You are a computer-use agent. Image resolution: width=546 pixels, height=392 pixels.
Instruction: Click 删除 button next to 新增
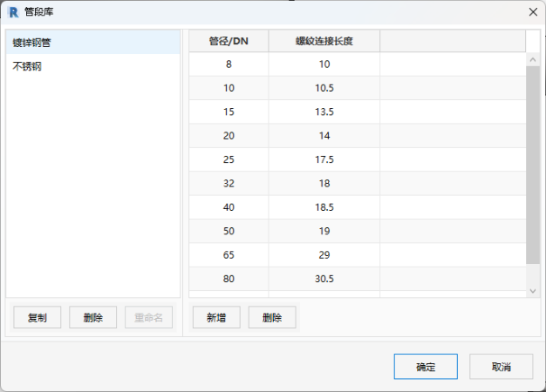pyautogui.click(x=272, y=318)
